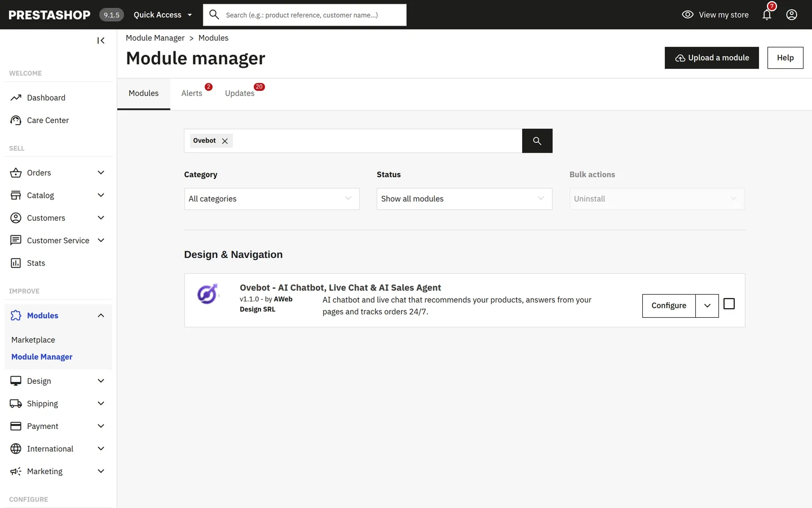Click the Orders basket icon
Screen dimensions: 812x508
[x=16, y=173]
